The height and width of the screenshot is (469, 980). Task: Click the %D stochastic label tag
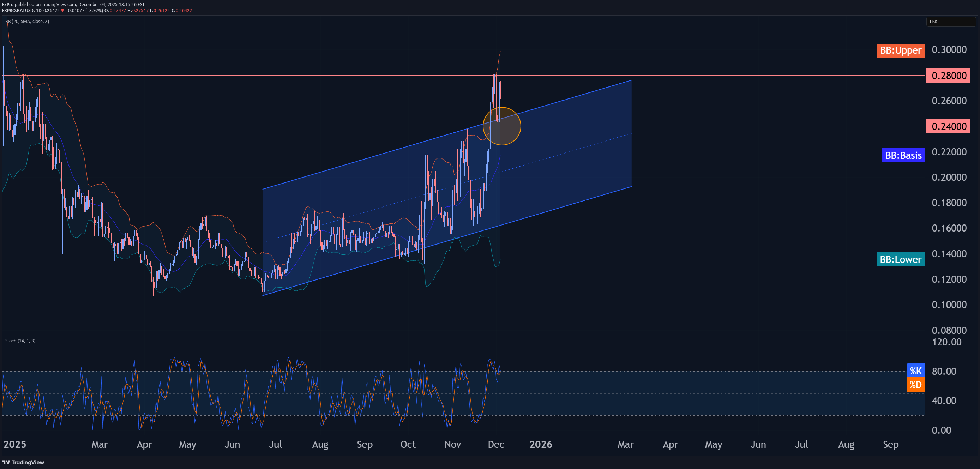click(915, 385)
